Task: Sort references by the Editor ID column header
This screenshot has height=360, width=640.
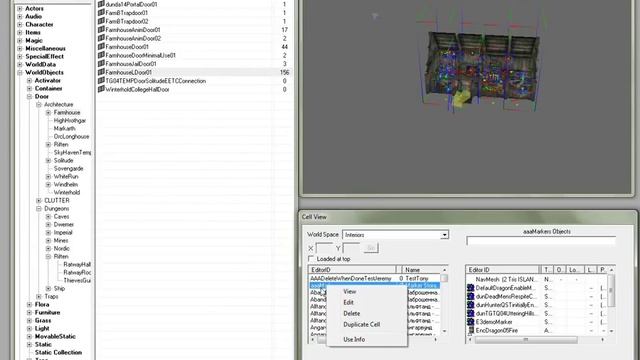Action: 502,270
